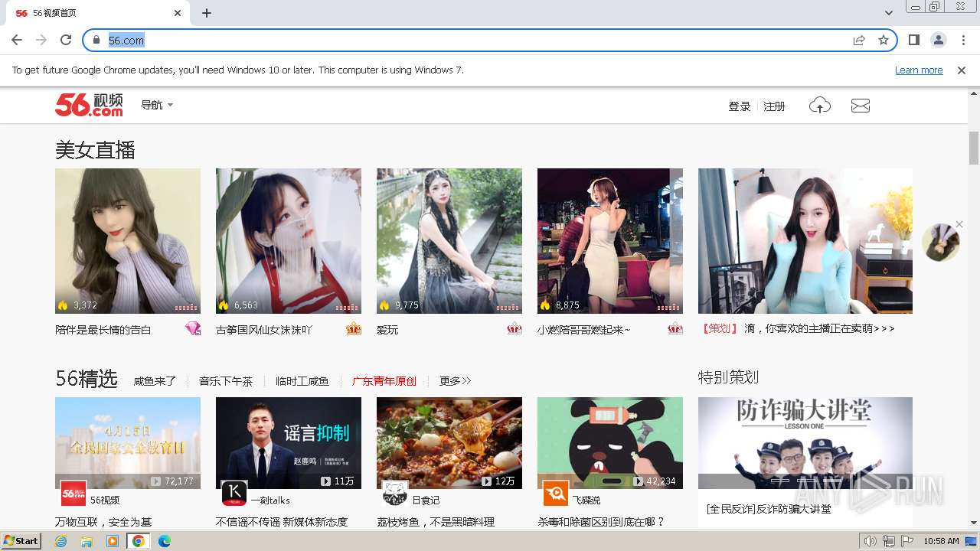Image resolution: width=980 pixels, height=551 pixels.
Task: Click the browser forward arrow
Action: click(41, 40)
